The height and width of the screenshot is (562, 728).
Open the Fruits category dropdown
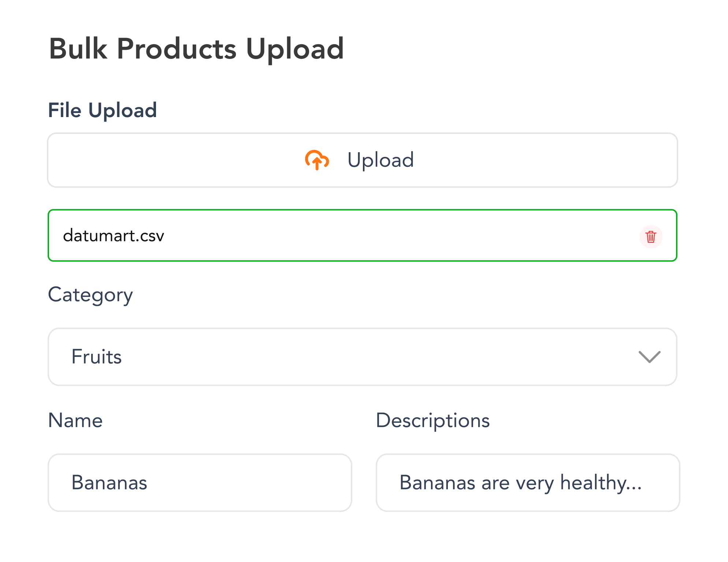coord(362,357)
